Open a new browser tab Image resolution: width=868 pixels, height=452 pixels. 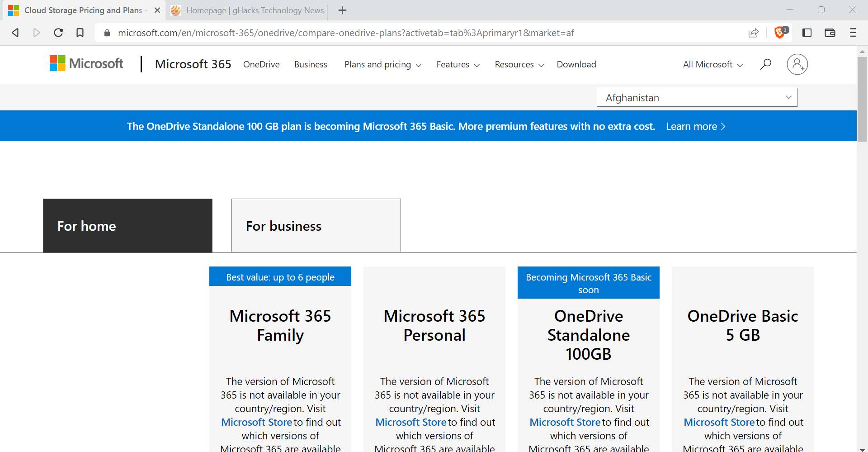(x=343, y=10)
